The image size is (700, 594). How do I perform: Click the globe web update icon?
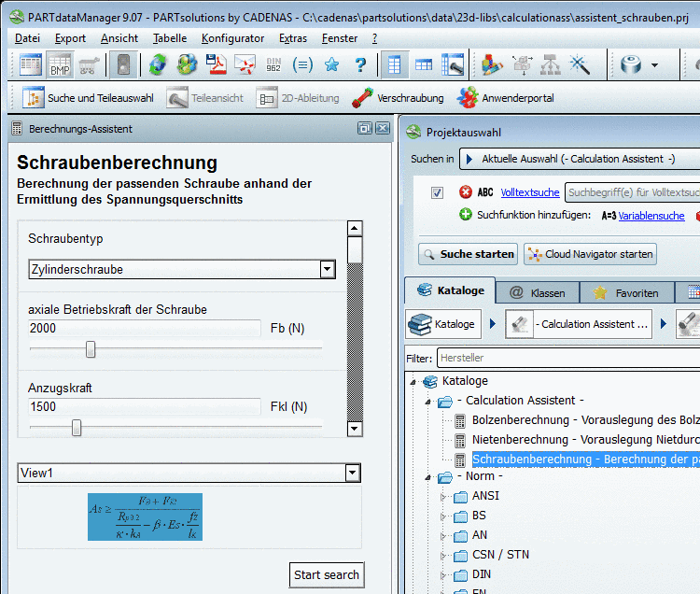point(187,65)
